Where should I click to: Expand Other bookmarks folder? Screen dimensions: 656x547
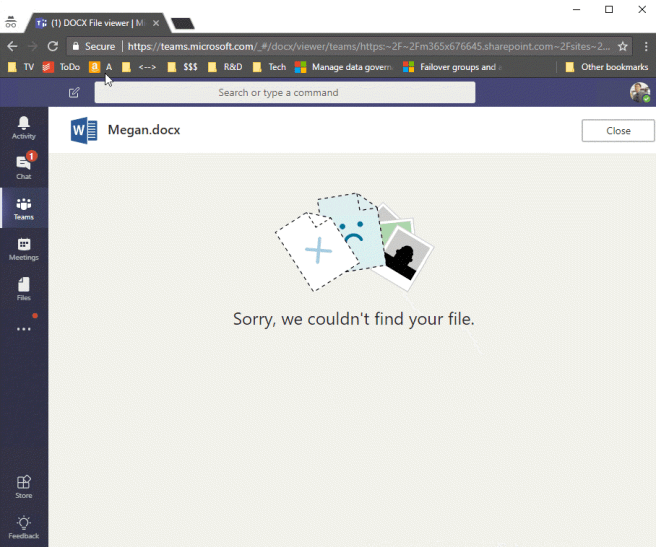[607, 67]
